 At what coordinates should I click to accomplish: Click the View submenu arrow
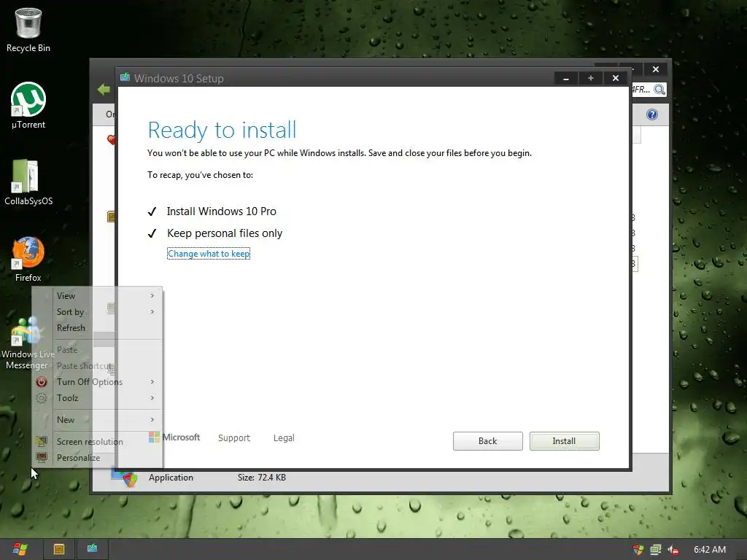[x=152, y=296]
